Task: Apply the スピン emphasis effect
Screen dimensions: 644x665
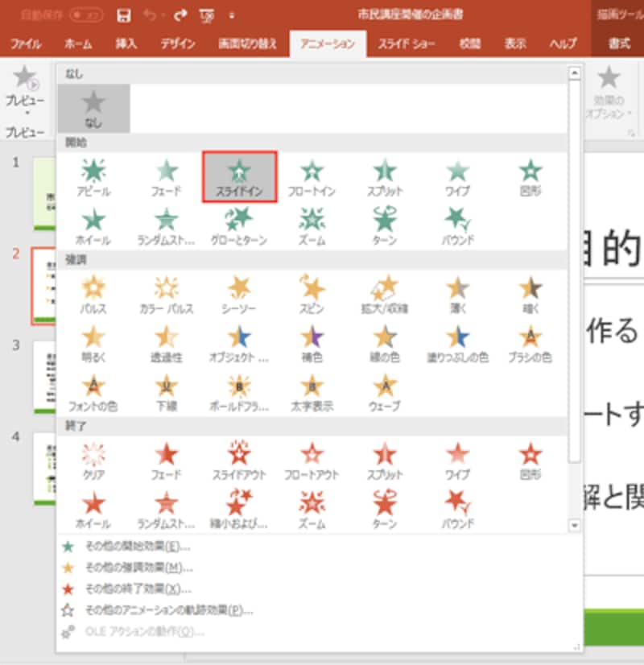Action: 312,295
